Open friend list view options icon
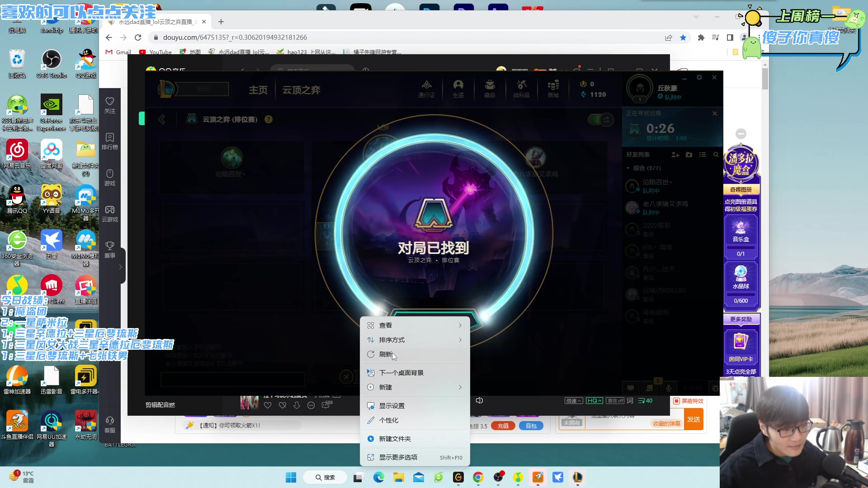The height and width of the screenshot is (488, 868). tap(703, 155)
